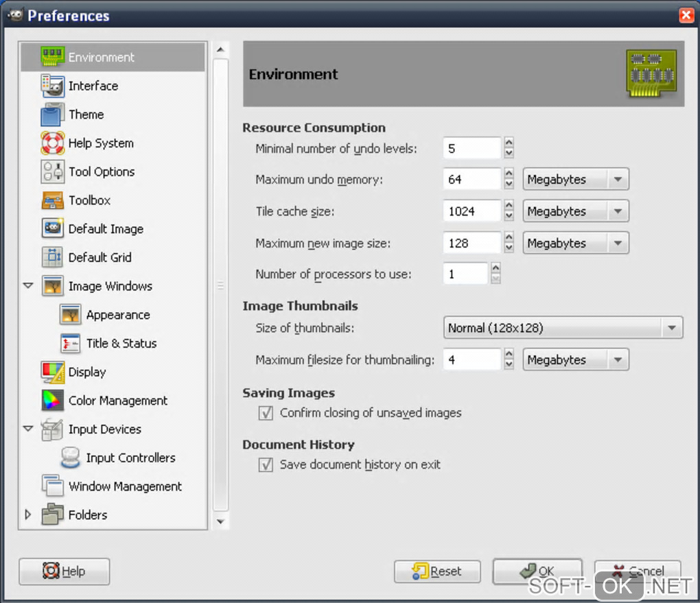700x603 pixels.
Task: Open Maximum new image size units dropdown
Action: (x=576, y=244)
